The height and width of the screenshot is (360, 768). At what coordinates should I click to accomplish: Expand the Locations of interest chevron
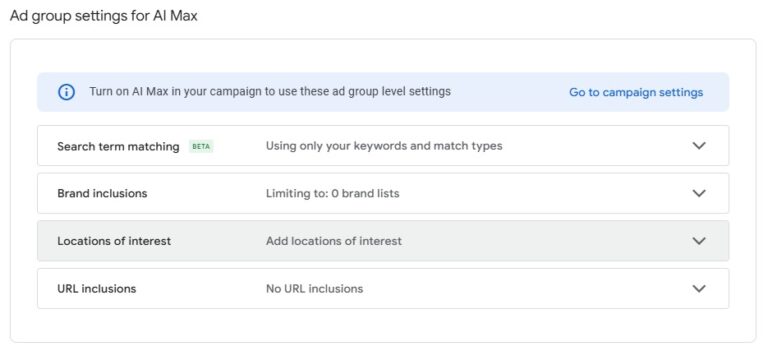tap(699, 240)
